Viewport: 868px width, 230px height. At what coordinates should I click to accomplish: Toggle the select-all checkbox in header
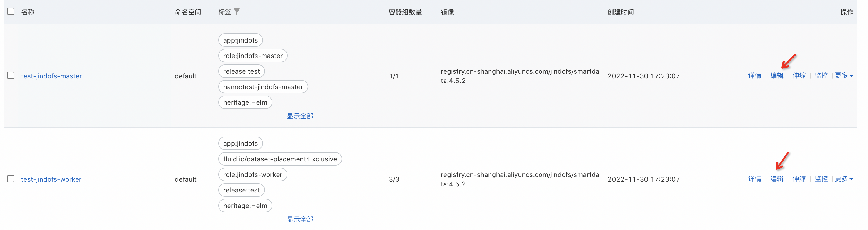click(11, 11)
